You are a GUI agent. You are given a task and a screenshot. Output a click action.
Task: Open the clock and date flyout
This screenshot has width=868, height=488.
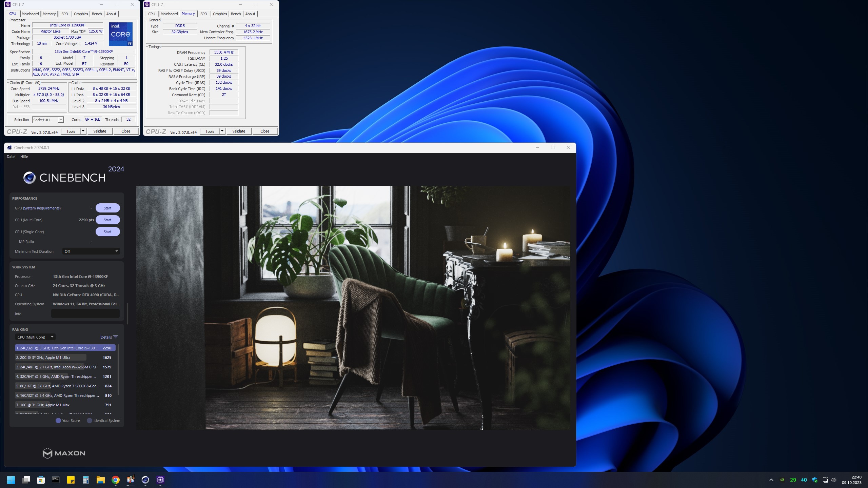click(x=851, y=480)
